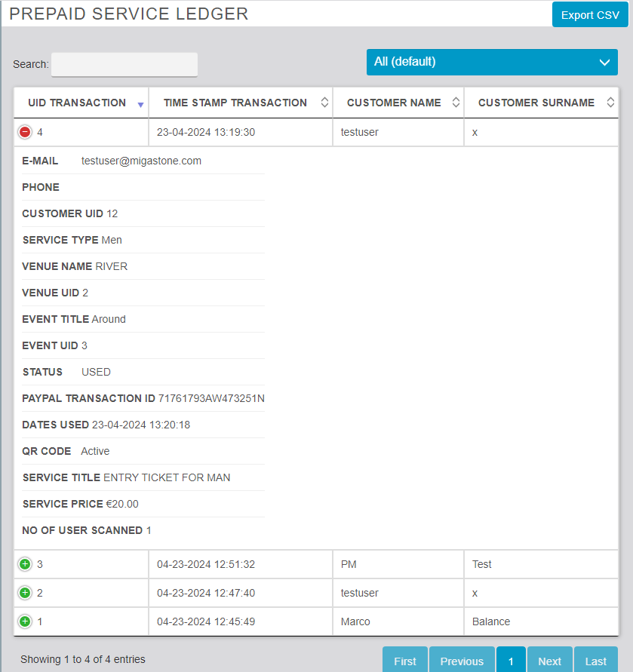Expand transaction 3 with green plus icon
The height and width of the screenshot is (672, 633).
pyautogui.click(x=25, y=564)
